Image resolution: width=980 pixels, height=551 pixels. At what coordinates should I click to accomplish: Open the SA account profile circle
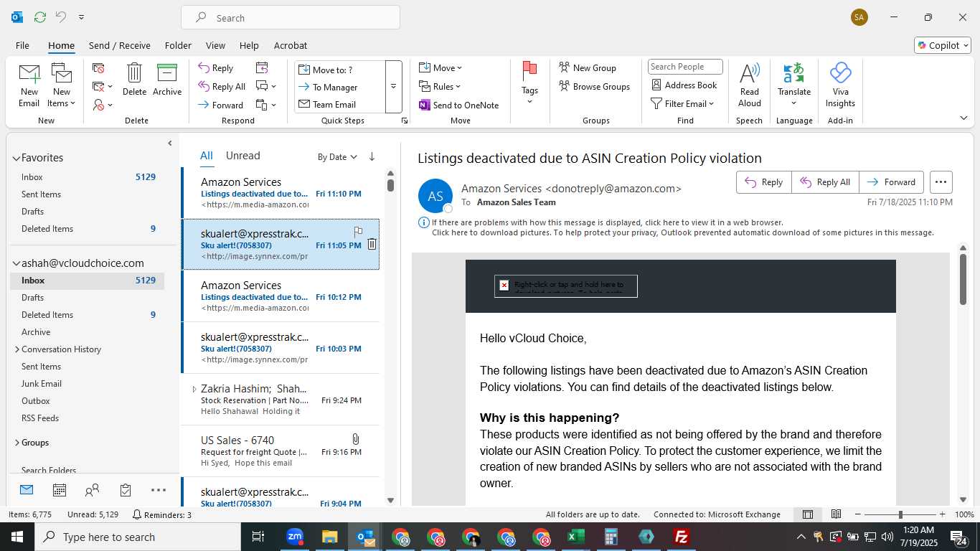pos(859,17)
